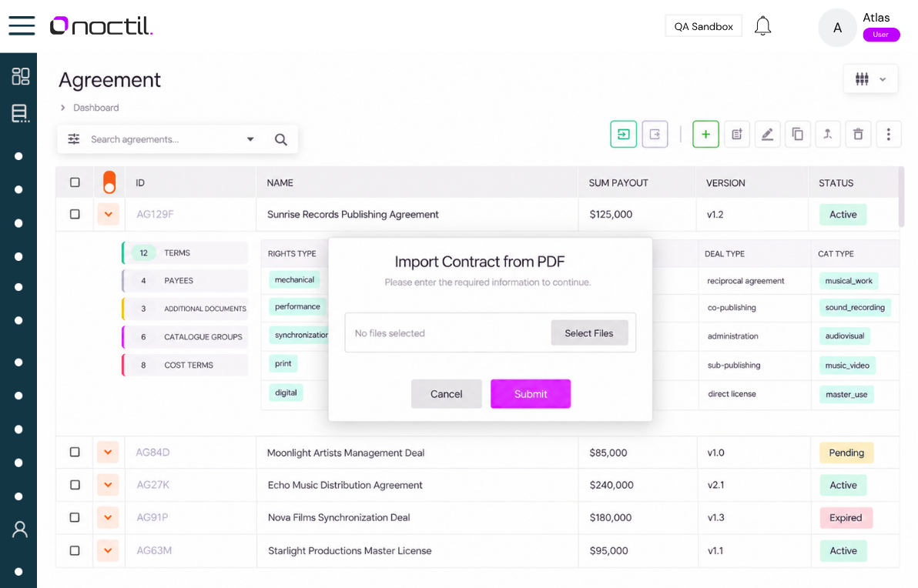Viewport: 918px width, 588px height.
Task: Select the PAYEES tab
Action: pos(185,281)
